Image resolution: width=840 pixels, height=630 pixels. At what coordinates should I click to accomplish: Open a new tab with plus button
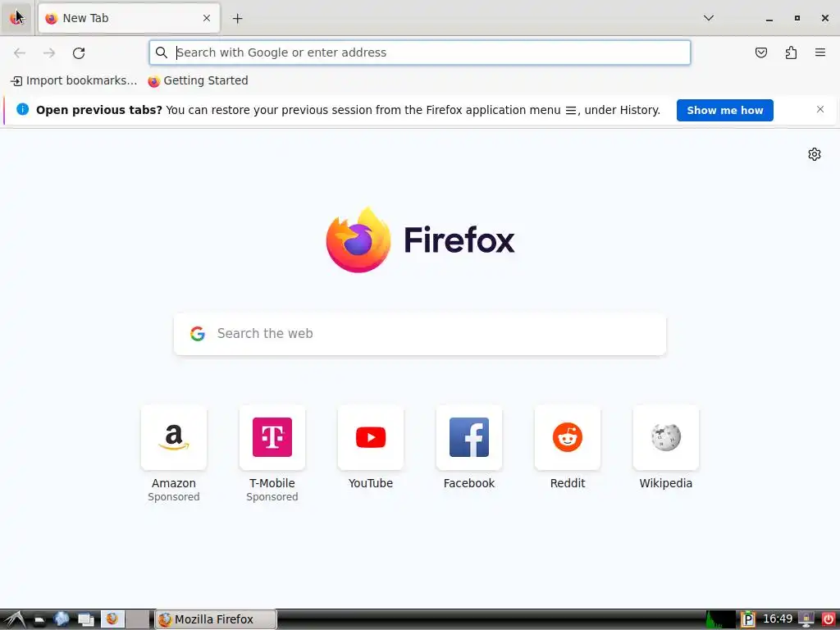(x=237, y=19)
